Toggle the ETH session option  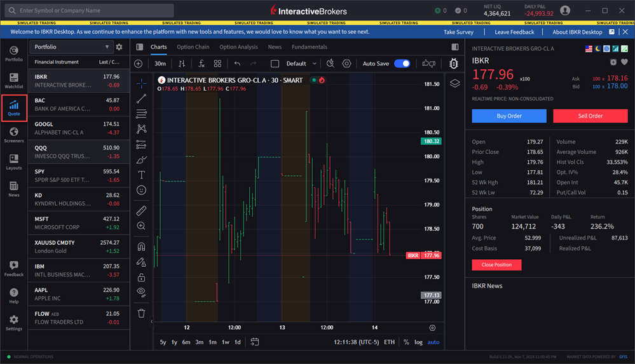[389, 342]
